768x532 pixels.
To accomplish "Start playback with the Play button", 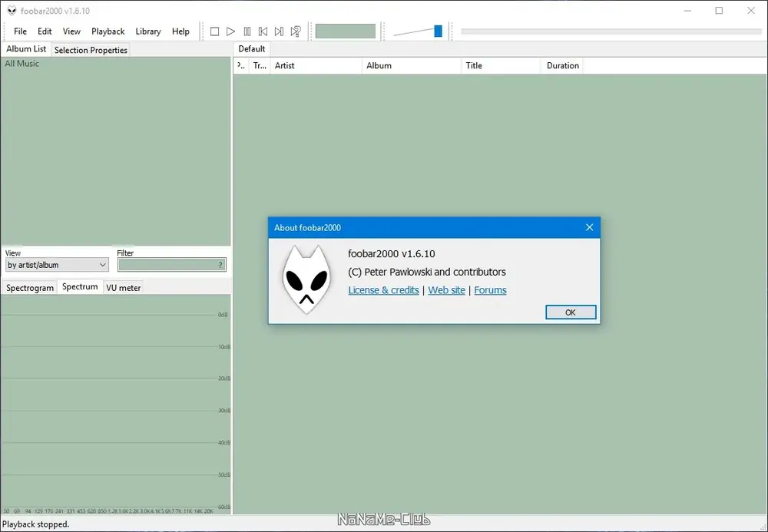I will coord(230,31).
